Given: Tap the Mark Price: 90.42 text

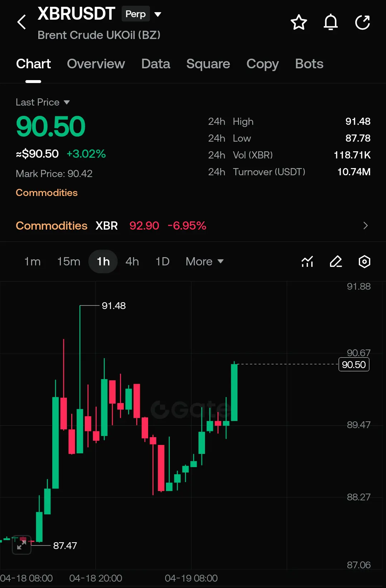Looking at the screenshot, I should 54,174.
